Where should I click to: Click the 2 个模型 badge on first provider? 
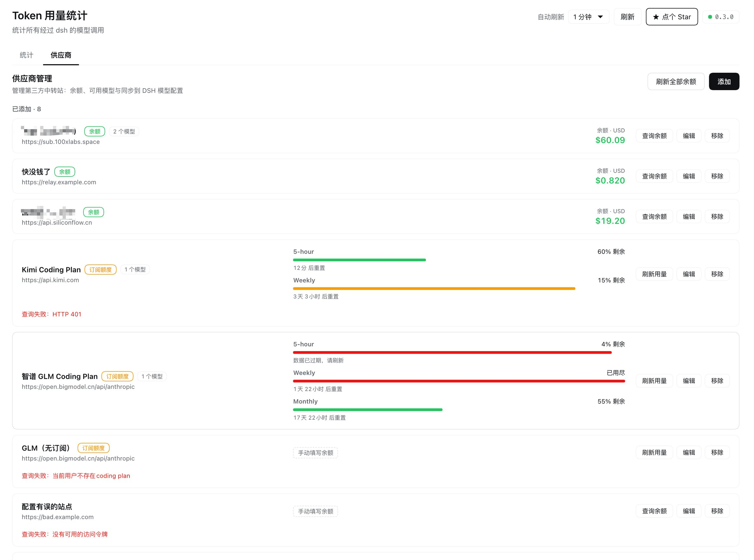(x=124, y=131)
